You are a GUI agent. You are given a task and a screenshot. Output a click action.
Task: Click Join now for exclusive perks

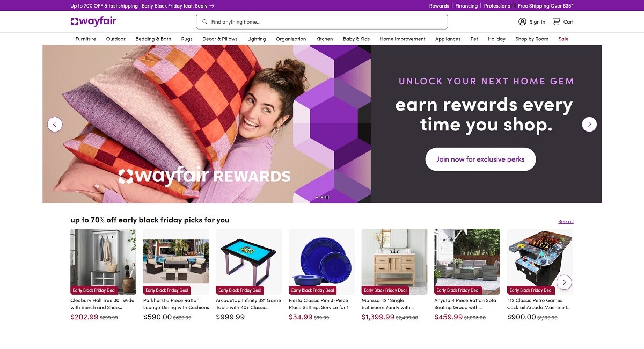tap(480, 159)
